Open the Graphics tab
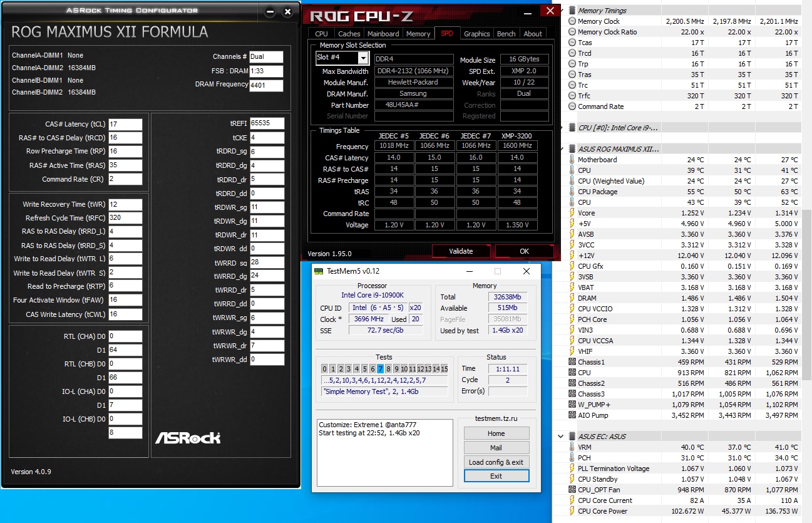 click(x=477, y=34)
